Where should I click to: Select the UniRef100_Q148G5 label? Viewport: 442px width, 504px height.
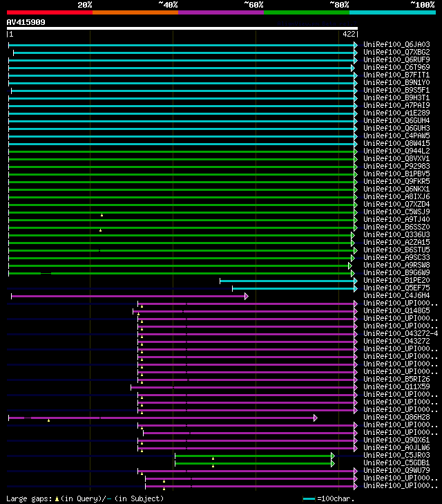396,311
